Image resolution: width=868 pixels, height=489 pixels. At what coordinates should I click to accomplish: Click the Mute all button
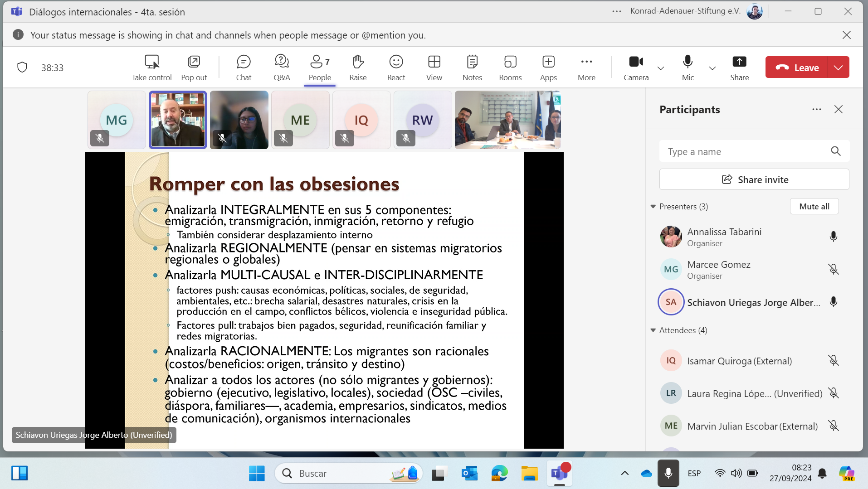pyautogui.click(x=814, y=206)
